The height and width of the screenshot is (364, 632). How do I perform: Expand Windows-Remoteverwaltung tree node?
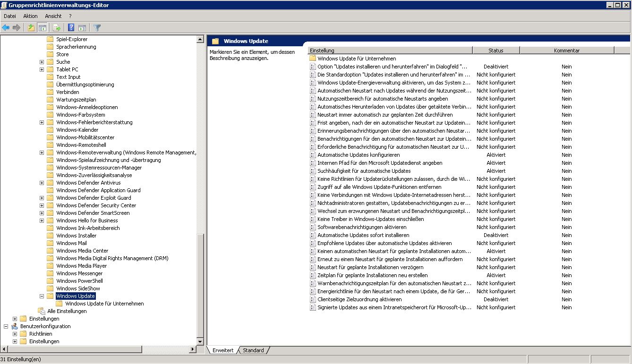[42, 152]
